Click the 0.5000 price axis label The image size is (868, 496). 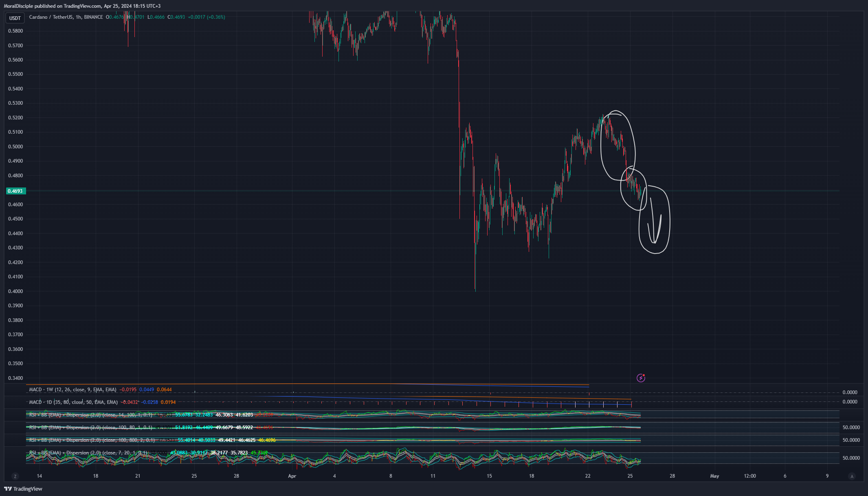[15, 147]
